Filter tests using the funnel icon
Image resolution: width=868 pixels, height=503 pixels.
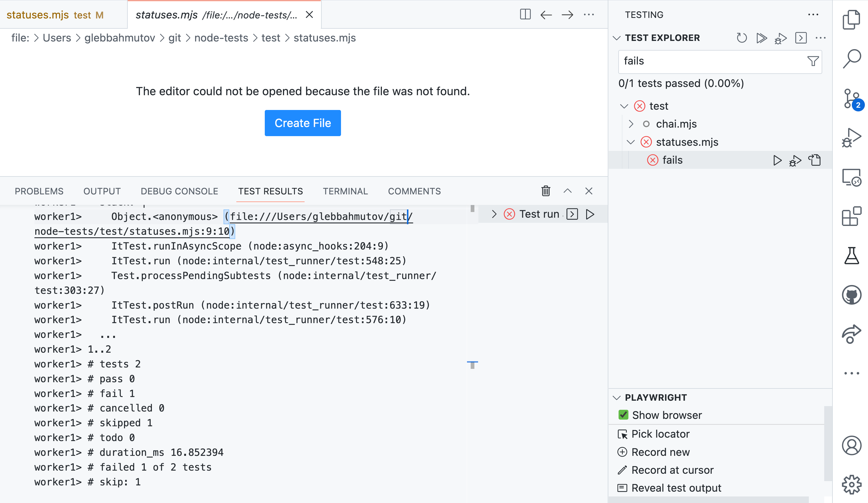pyautogui.click(x=813, y=61)
